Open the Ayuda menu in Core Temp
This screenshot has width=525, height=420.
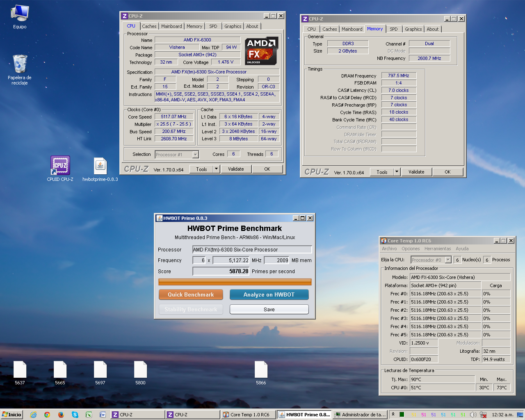(462, 249)
